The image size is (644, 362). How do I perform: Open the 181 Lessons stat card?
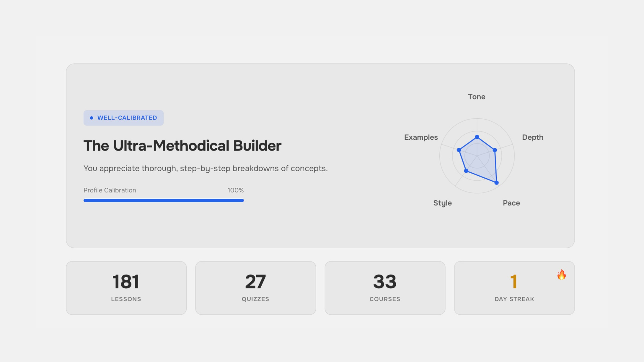126,288
